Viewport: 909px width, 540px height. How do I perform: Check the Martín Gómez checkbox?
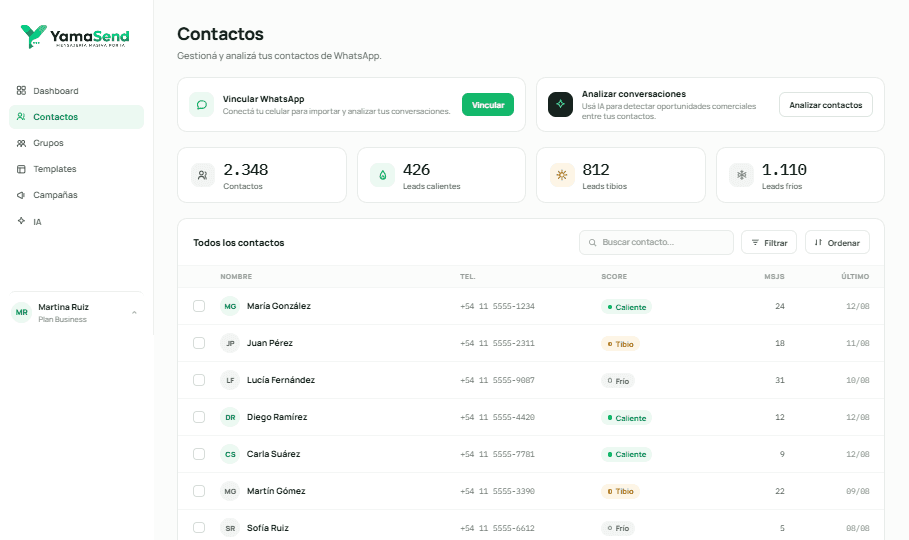pyautogui.click(x=199, y=491)
